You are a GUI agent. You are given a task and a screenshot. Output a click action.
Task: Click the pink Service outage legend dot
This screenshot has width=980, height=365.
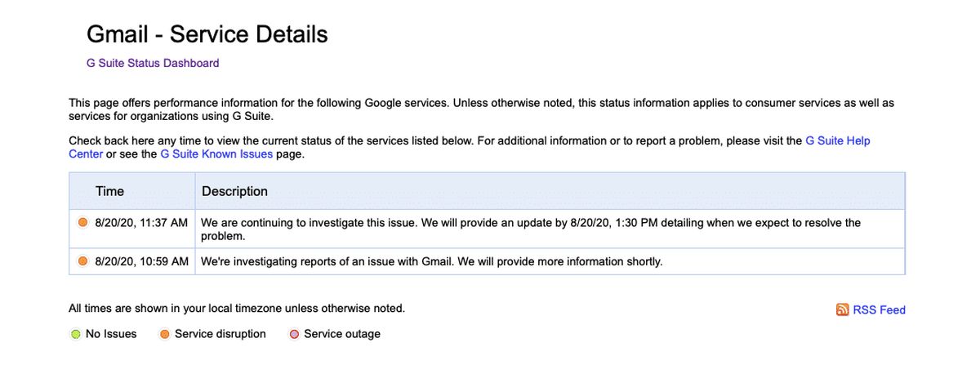[294, 334]
